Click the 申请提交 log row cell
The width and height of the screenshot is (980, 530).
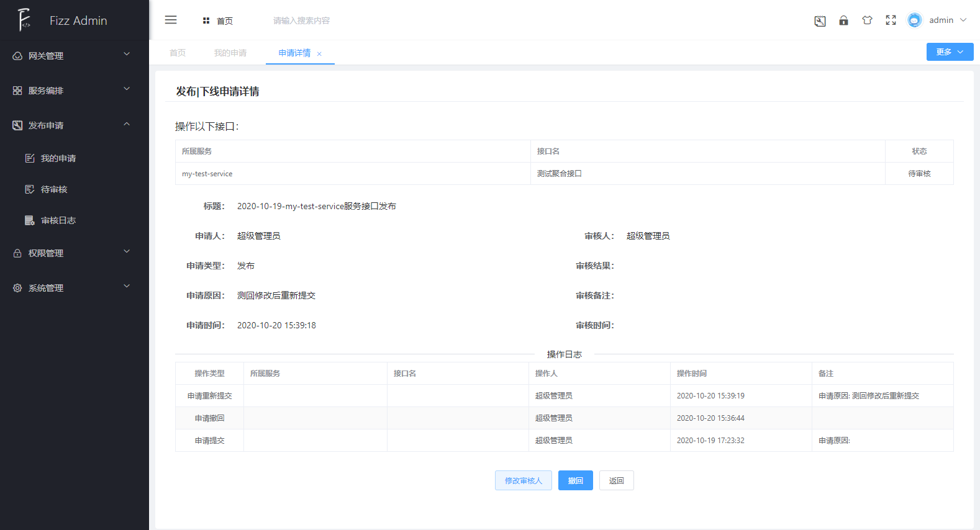coord(210,441)
